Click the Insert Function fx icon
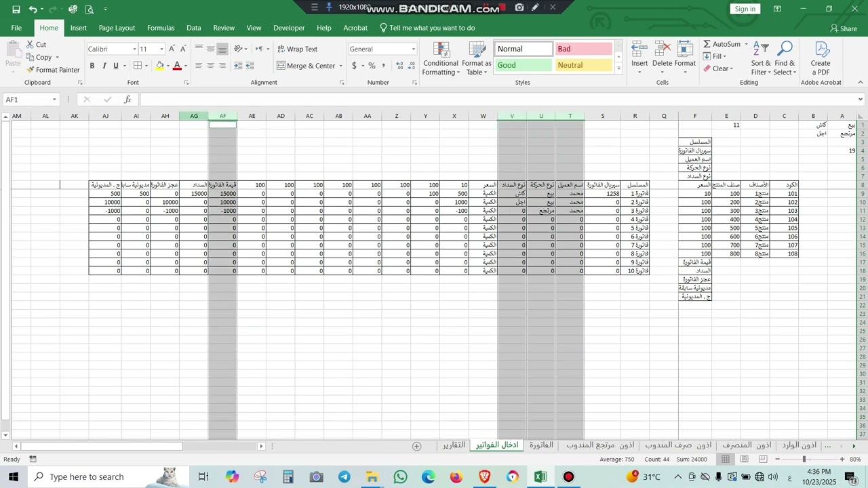Viewport: 868px width, 488px height. [127, 100]
